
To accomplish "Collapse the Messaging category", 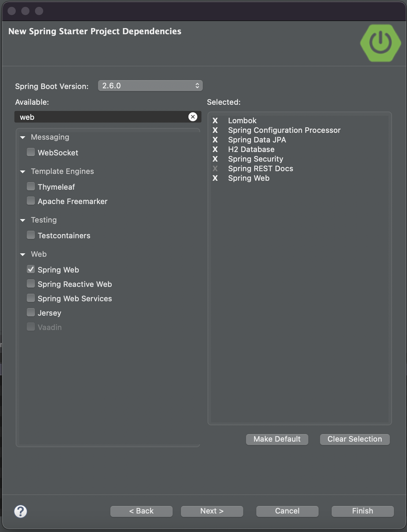I will tap(23, 137).
